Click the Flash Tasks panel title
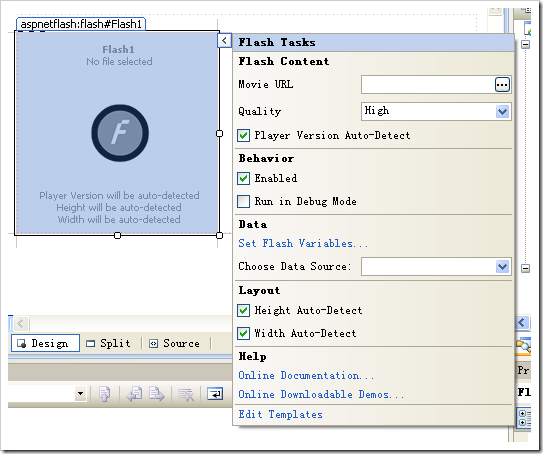543x454 pixels. [277, 42]
